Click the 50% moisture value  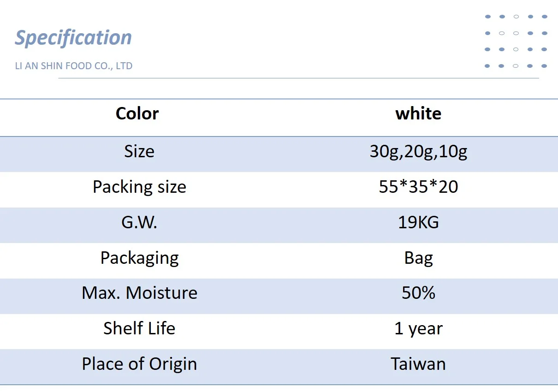click(x=418, y=293)
